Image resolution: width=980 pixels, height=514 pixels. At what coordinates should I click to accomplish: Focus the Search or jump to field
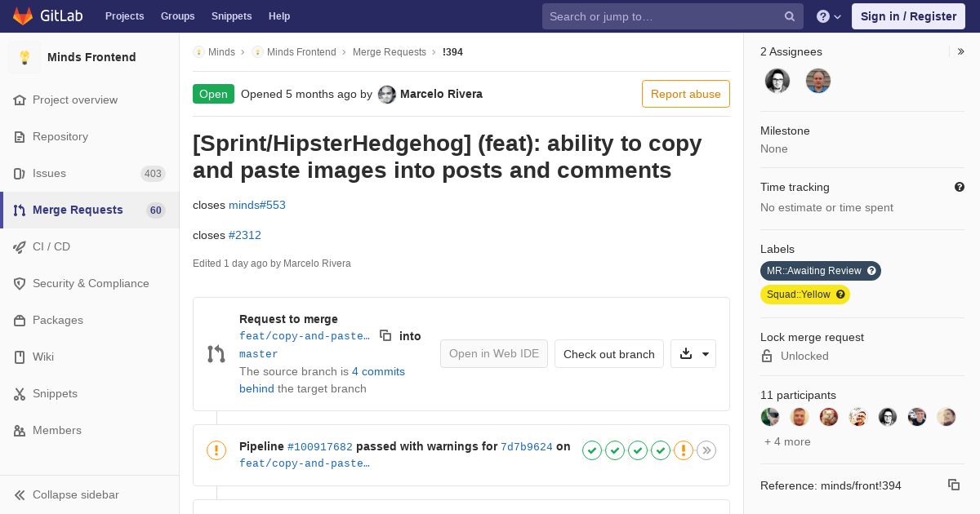click(673, 16)
